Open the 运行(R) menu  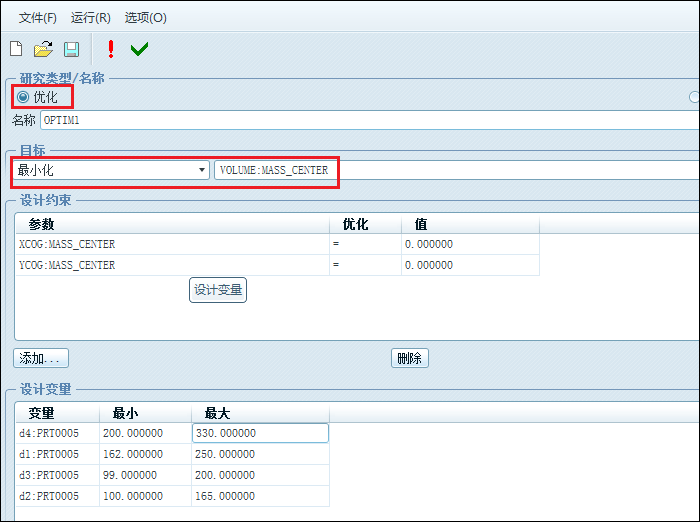(x=91, y=18)
